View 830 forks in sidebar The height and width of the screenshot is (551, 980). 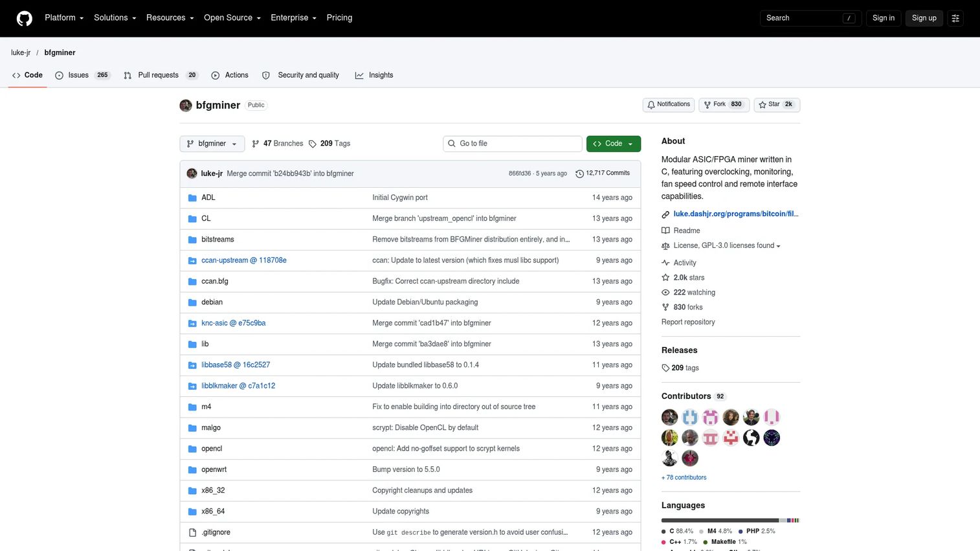click(682, 308)
